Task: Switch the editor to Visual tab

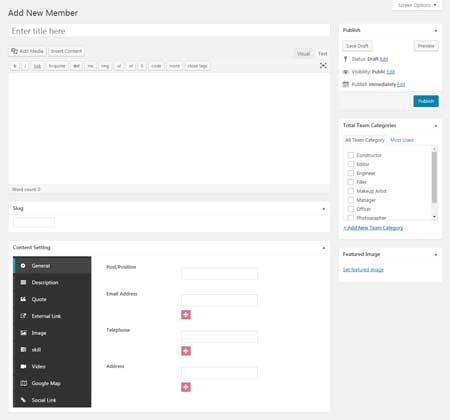Action: [x=303, y=53]
